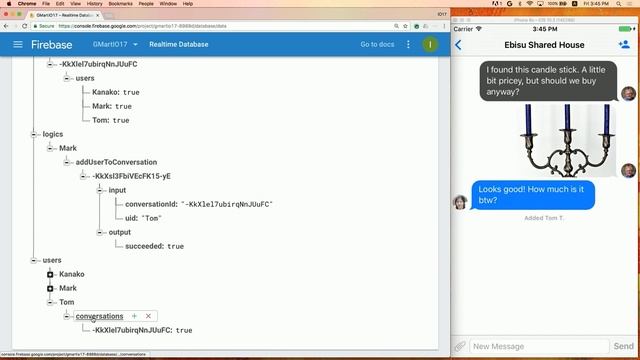Screen dimensions: 640x360
Task: Open the People menu
Action: pos(146,4)
